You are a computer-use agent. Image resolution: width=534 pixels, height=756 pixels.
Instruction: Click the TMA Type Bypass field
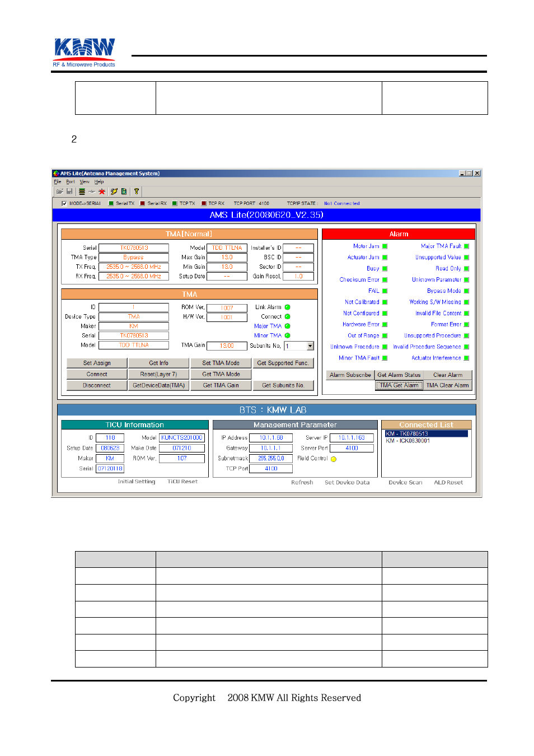(134, 258)
